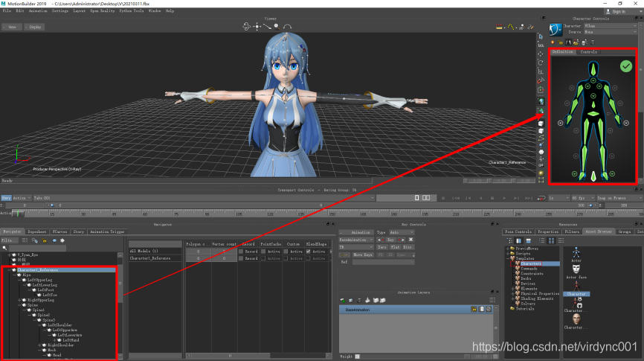Open the key Type Auto dropdown
The width and height of the screenshot is (644, 361).
pyautogui.click(x=402, y=232)
